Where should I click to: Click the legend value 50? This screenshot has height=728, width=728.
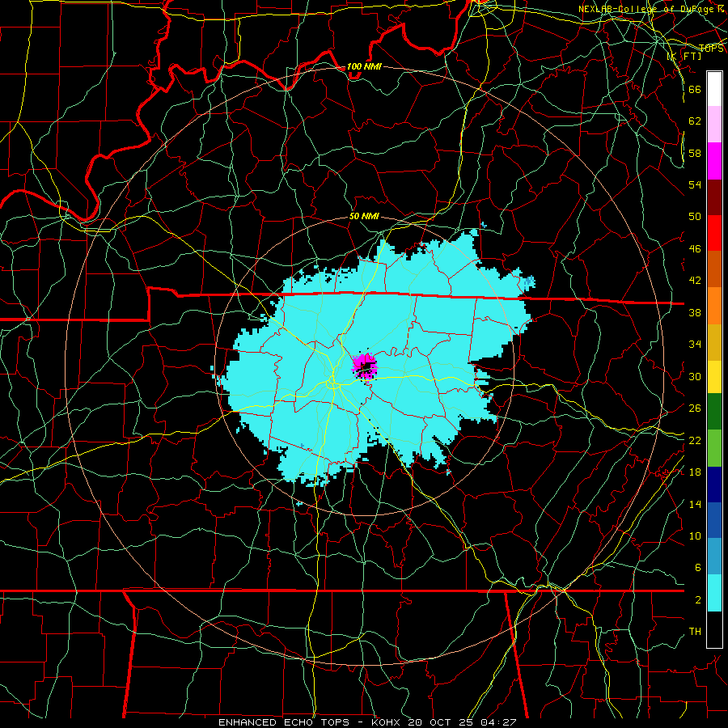coord(695,217)
